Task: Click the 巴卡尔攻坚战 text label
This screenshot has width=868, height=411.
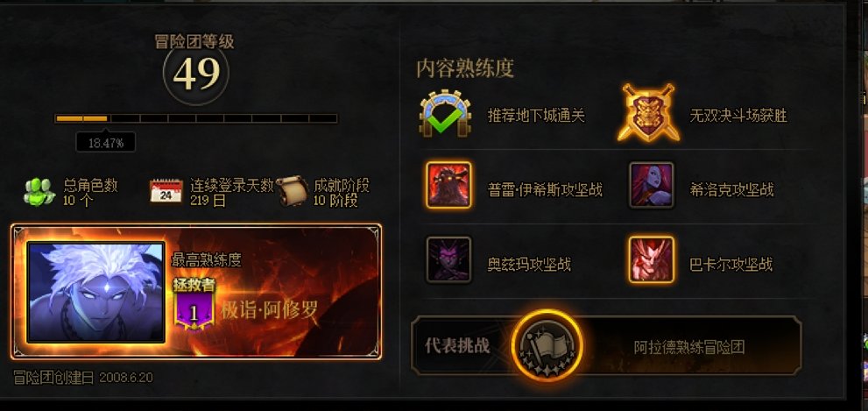Action: tap(730, 265)
